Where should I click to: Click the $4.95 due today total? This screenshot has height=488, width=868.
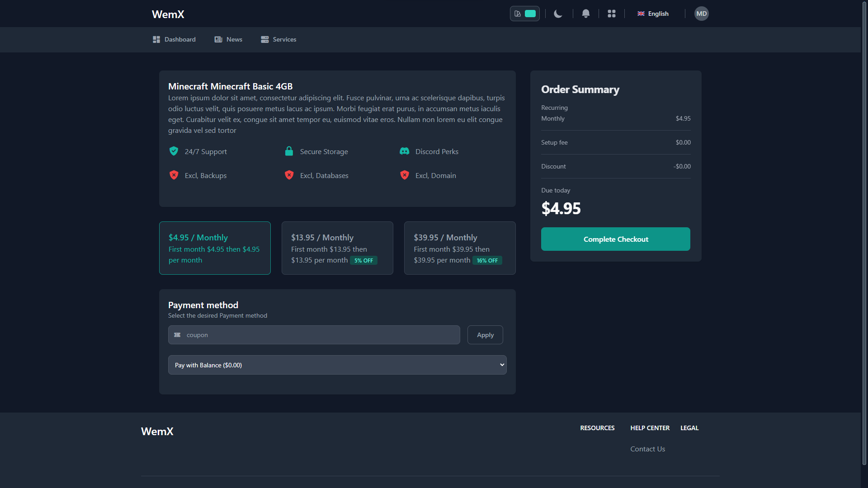[561, 208]
